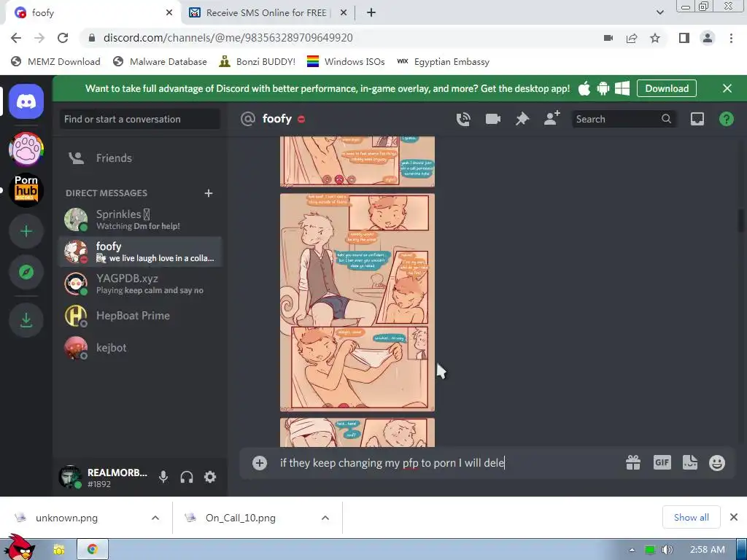Click Show all downloads button
747x560 pixels.
tap(692, 518)
